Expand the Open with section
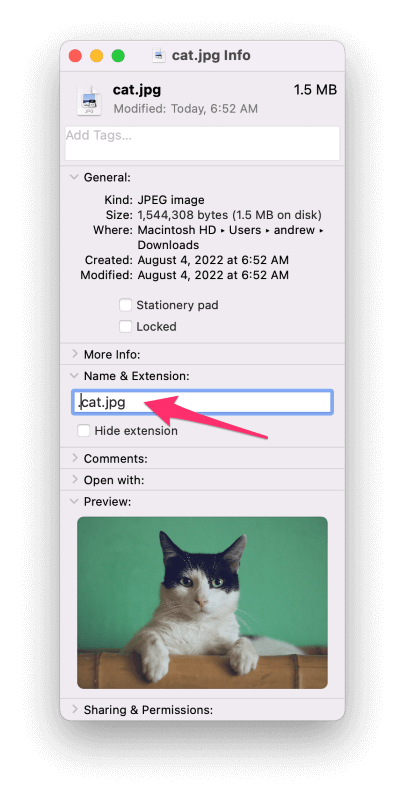 74,480
